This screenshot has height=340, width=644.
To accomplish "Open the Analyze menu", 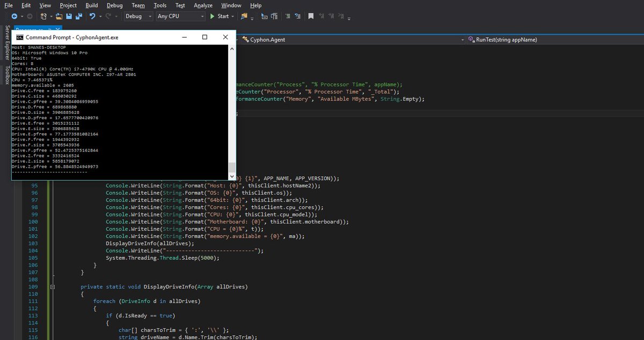I will click(x=203, y=5).
